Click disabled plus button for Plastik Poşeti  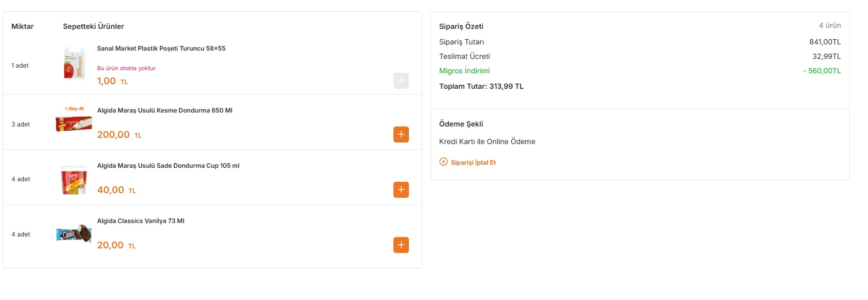pos(401,81)
